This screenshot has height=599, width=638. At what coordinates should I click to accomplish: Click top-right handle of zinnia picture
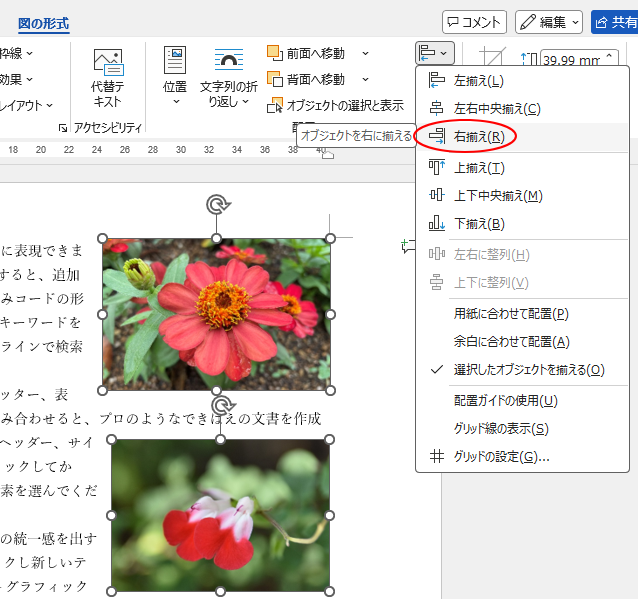click(x=330, y=238)
